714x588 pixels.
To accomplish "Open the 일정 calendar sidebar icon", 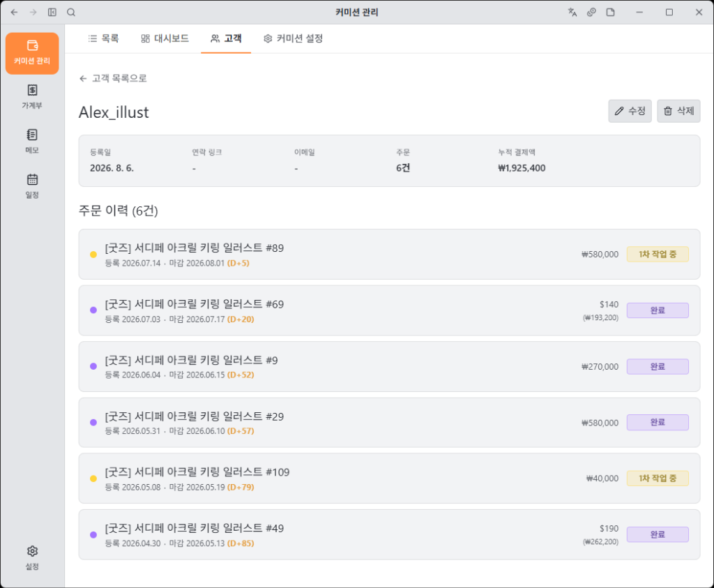I will (32, 186).
